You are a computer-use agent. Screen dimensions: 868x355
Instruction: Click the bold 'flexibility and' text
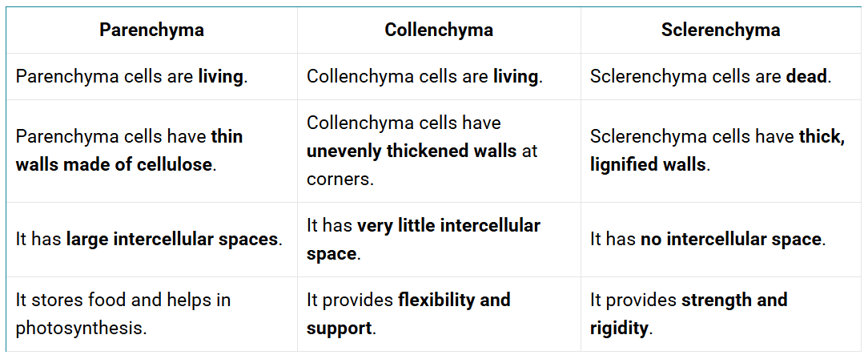click(454, 300)
